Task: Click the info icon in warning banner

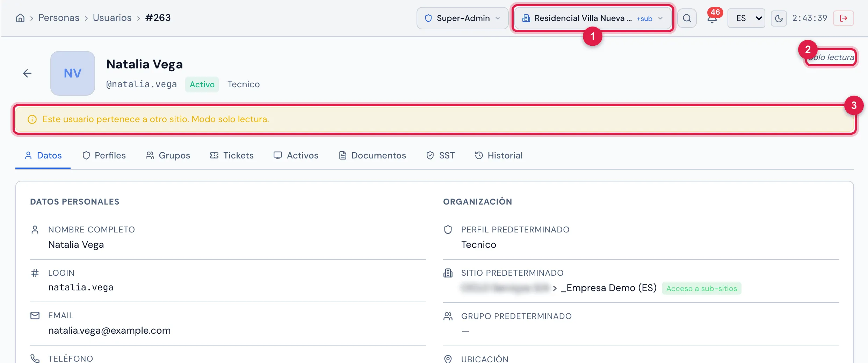Action: point(32,119)
